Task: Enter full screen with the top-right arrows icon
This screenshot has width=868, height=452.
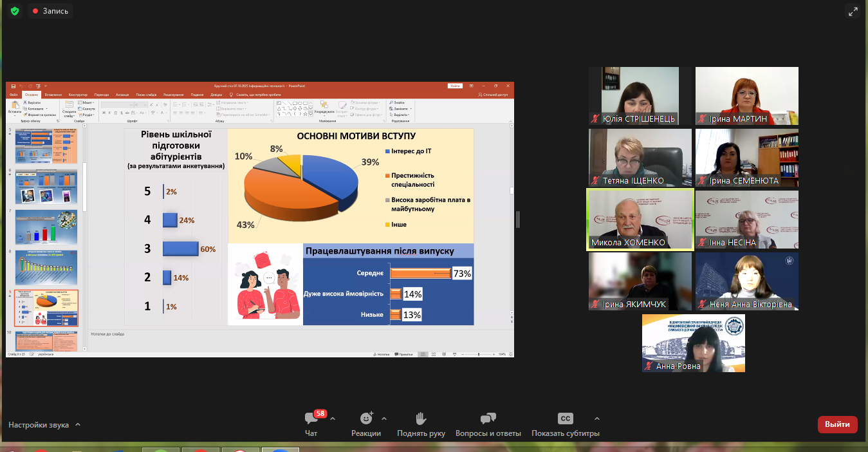Action: pyautogui.click(x=853, y=11)
